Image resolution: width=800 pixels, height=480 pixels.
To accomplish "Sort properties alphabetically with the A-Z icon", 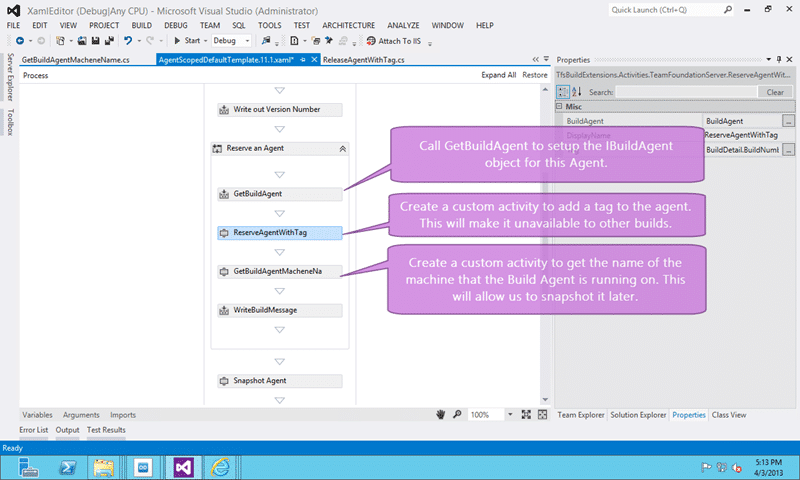I will pyautogui.click(x=577, y=92).
